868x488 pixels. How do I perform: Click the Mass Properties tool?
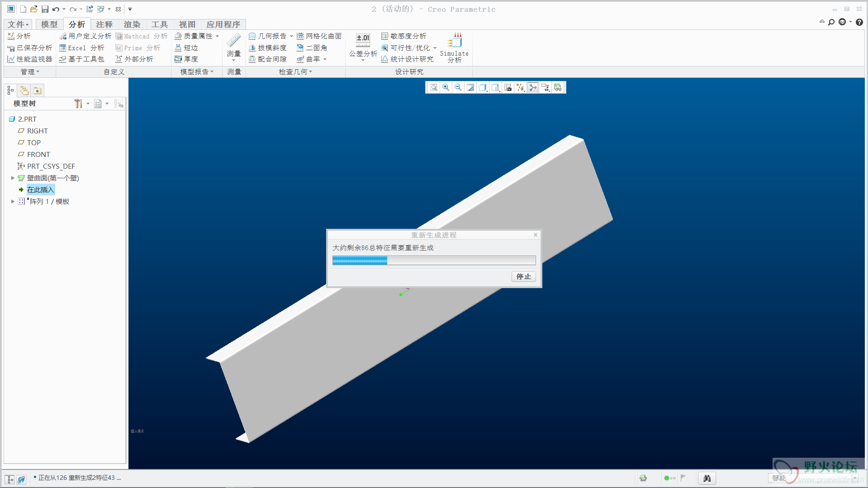[x=194, y=36]
